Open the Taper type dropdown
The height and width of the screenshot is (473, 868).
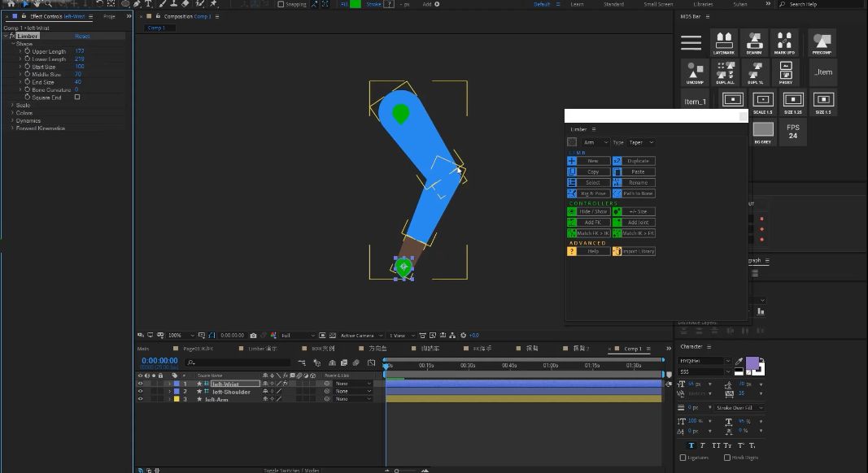641,142
